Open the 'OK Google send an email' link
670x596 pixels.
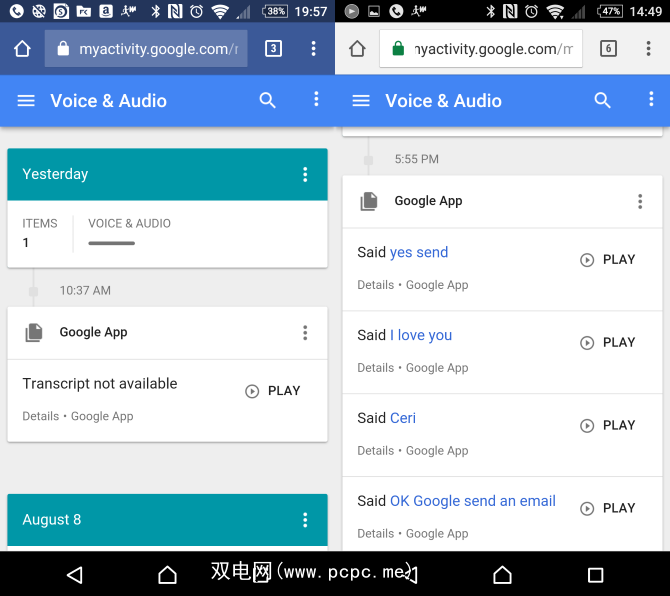(x=473, y=501)
